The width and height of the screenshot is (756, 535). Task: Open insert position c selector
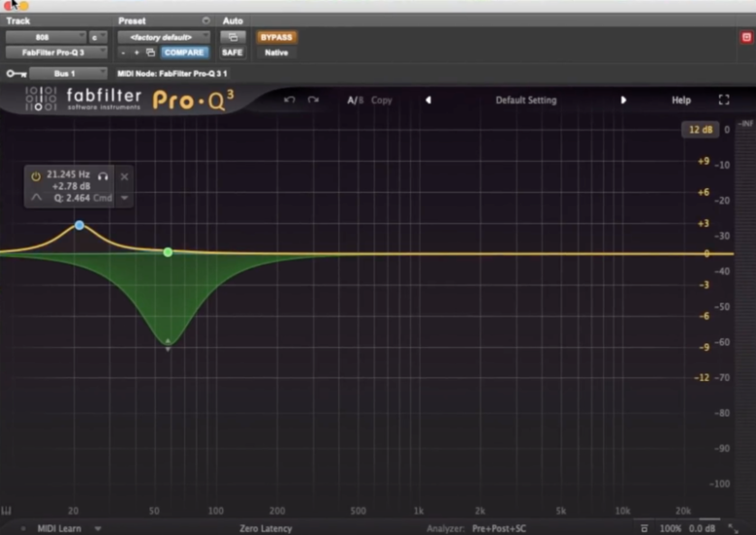98,37
